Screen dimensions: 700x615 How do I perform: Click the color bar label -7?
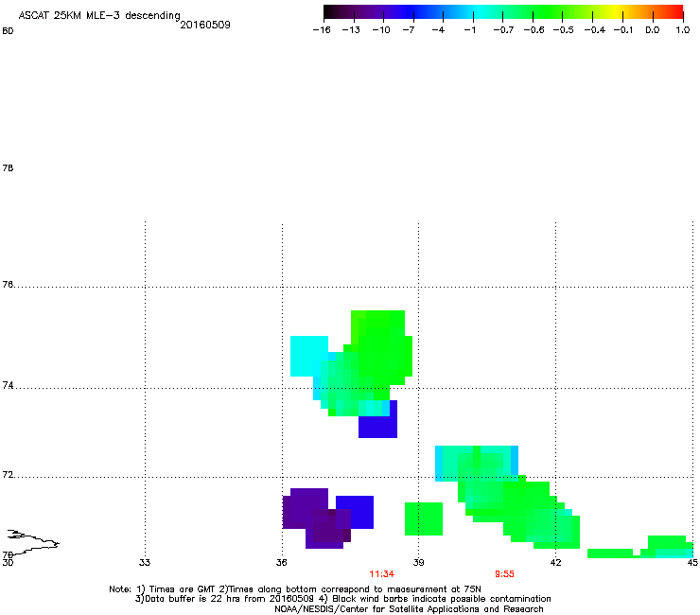pyautogui.click(x=409, y=30)
